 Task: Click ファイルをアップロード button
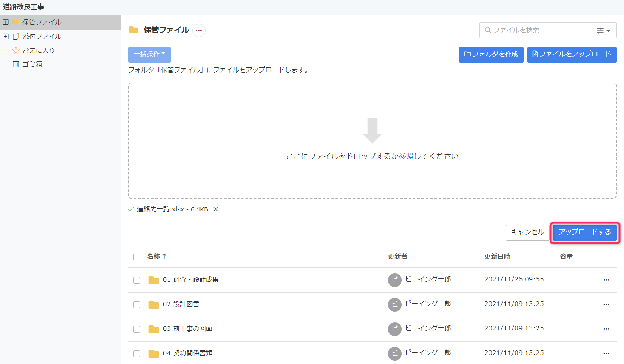572,55
